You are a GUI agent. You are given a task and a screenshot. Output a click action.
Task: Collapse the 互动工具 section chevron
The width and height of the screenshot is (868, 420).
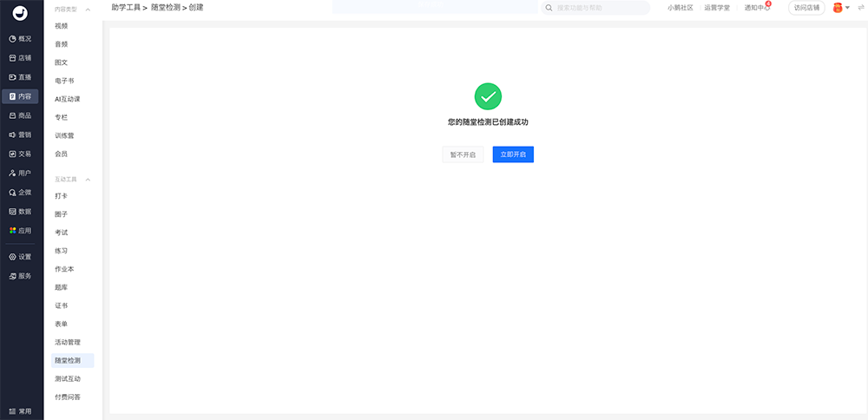(x=88, y=179)
